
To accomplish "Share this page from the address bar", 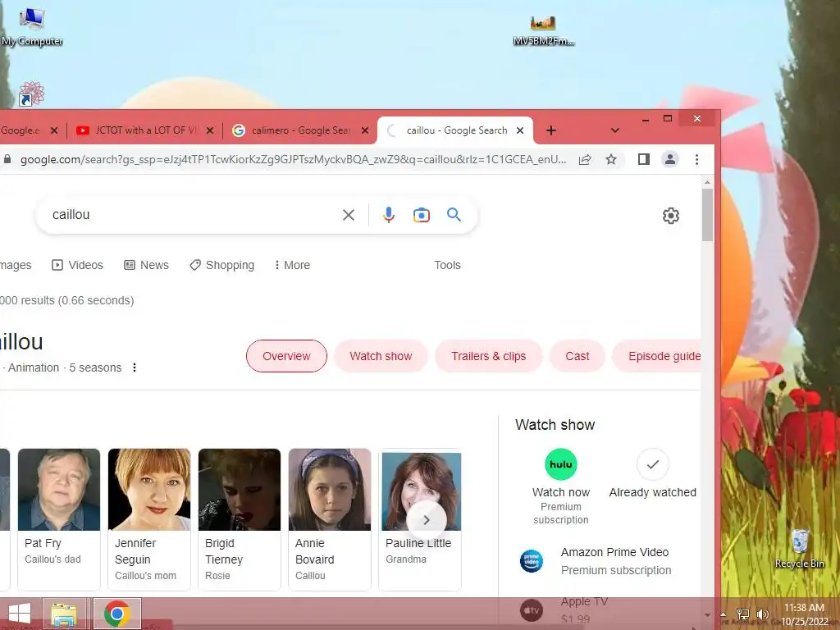I will 585,159.
